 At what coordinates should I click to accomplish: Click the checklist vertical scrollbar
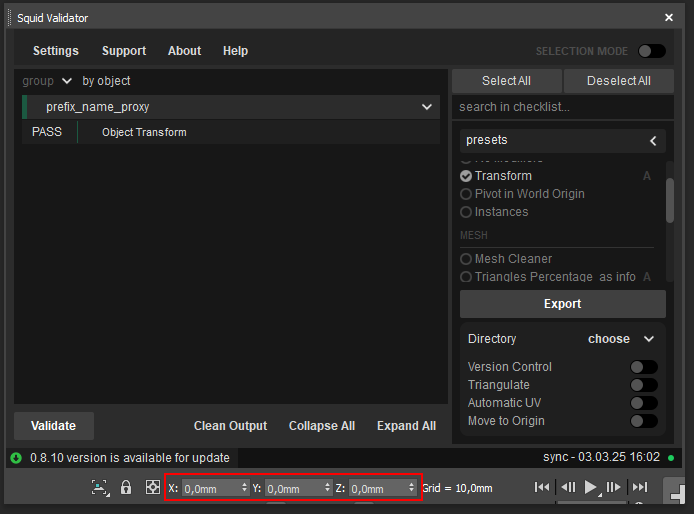pyautogui.click(x=670, y=201)
